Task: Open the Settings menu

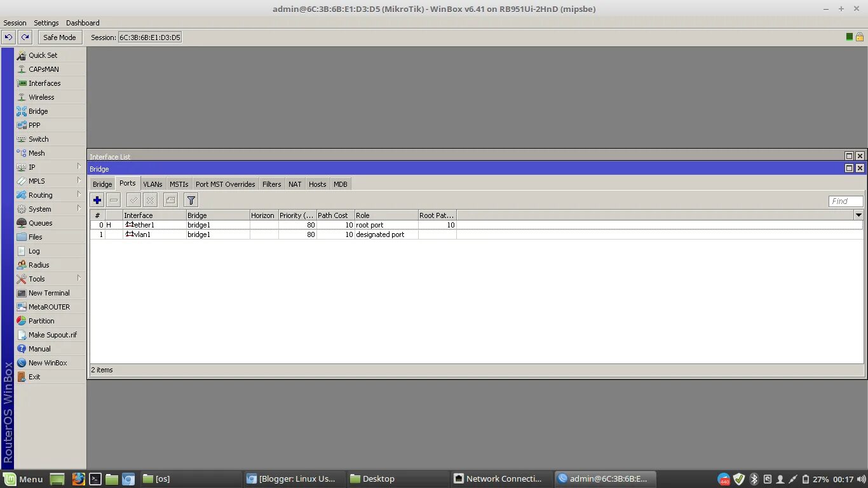Action: (x=46, y=23)
